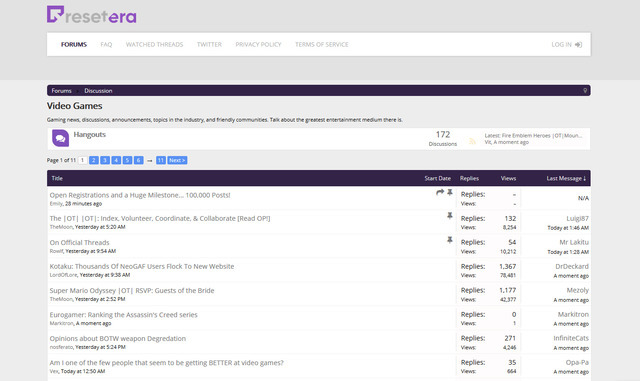Click last poster Mezoly
Image resolution: width=640 pixels, height=381 pixels.
tap(578, 290)
